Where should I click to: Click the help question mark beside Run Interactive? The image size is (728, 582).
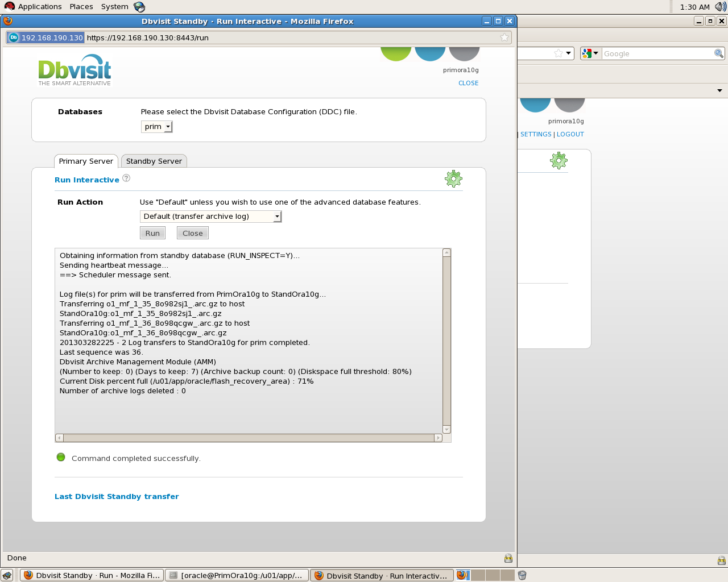(x=126, y=178)
